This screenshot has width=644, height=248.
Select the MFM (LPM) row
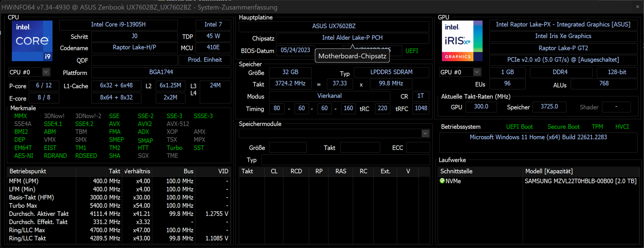click(x=119, y=181)
